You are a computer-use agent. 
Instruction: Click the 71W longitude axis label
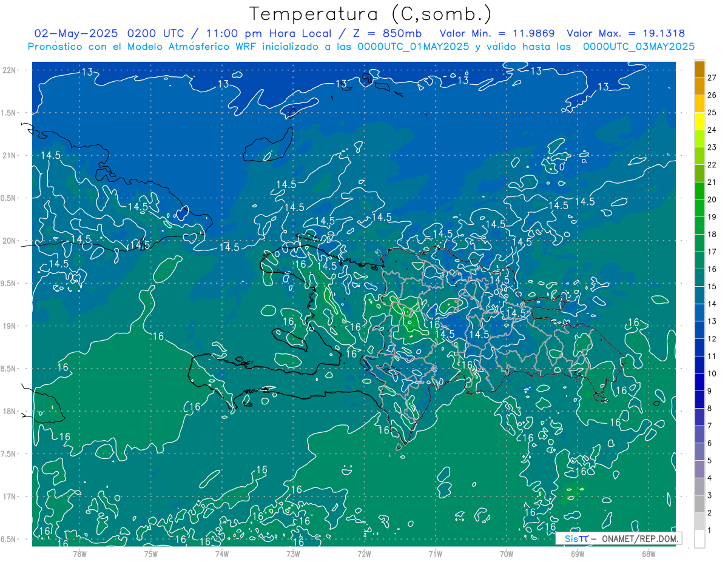(435, 554)
